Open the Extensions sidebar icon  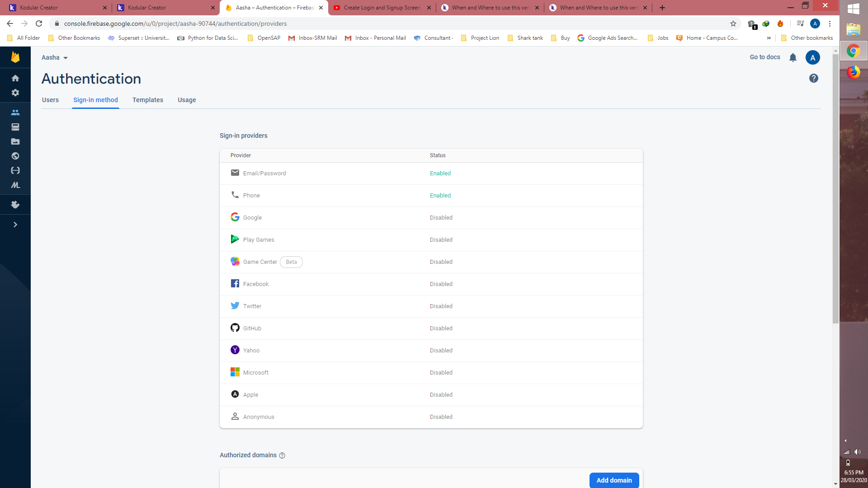[x=15, y=205]
